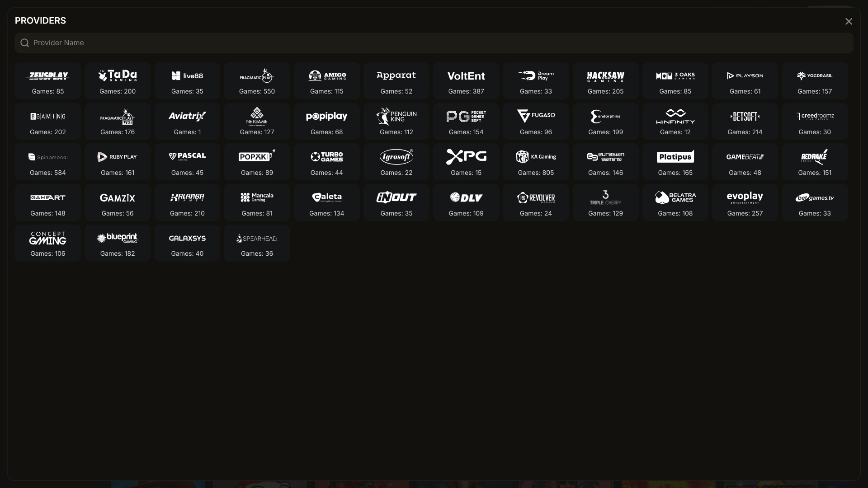Select the Ruby Play provider

118,162
